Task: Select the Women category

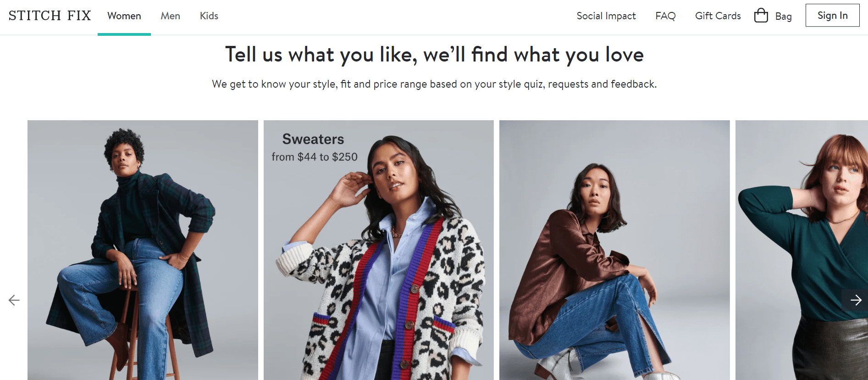Action: click(x=124, y=16)
